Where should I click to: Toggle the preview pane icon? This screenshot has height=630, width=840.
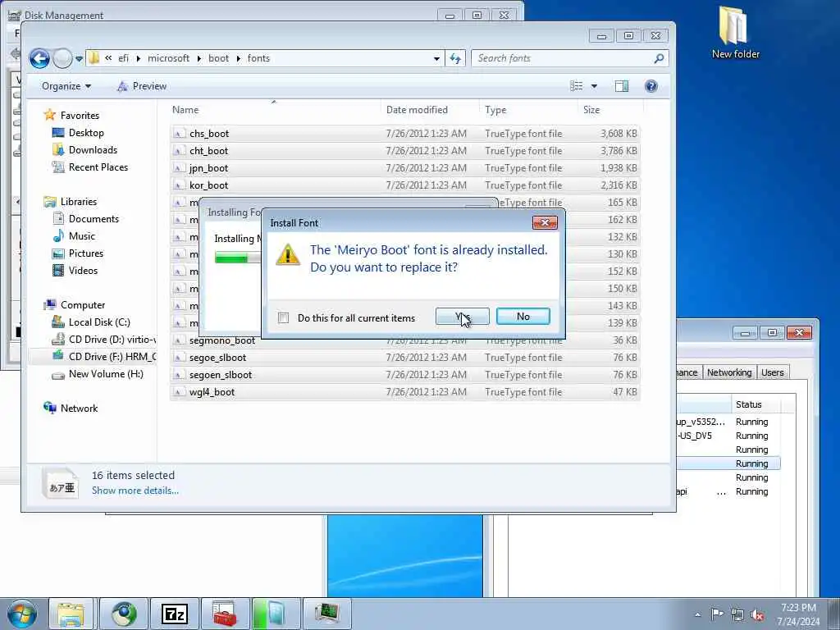coord(622,86)
